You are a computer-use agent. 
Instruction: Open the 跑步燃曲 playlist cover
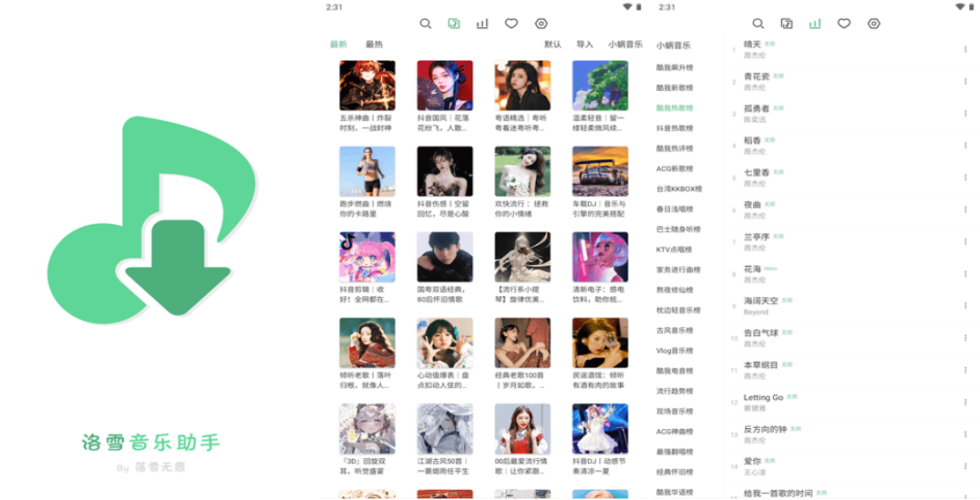[x=366, y=171]
